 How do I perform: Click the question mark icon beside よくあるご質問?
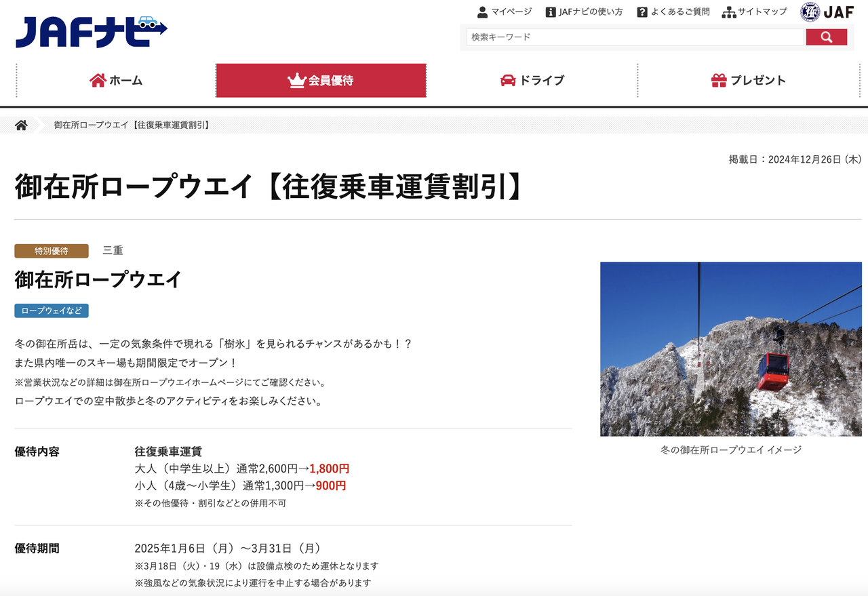click(642, 12)
